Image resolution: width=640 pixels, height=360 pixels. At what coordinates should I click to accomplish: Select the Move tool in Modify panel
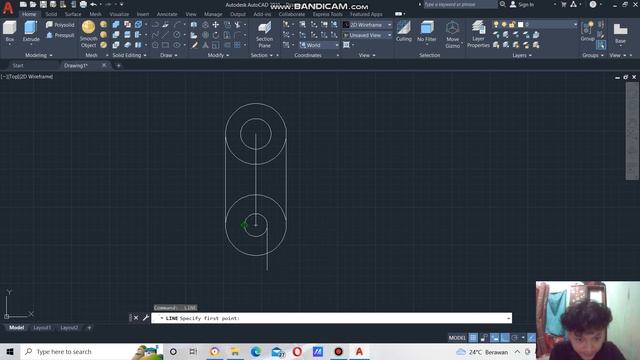click(x=216, y=25)
